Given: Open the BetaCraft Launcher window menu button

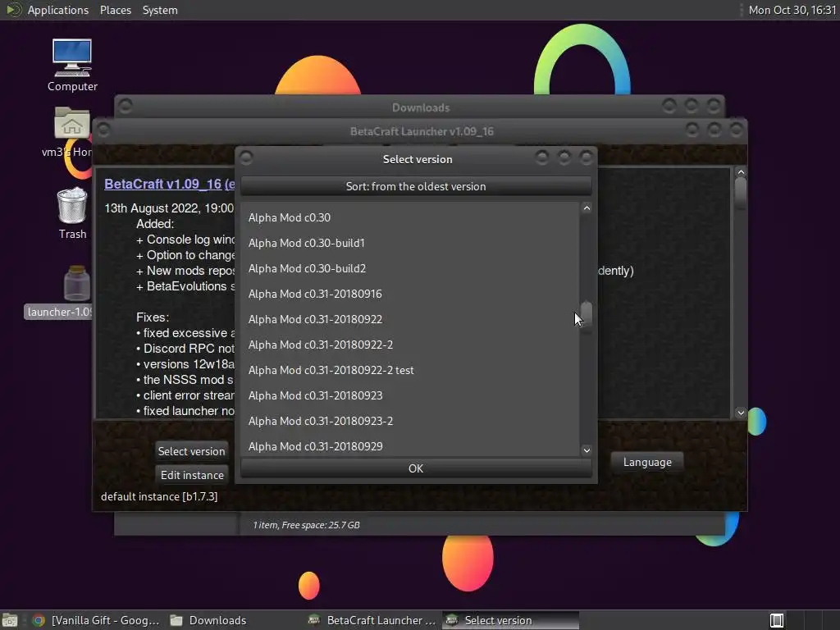Looking at the screenshot, I should click(103, 130).
